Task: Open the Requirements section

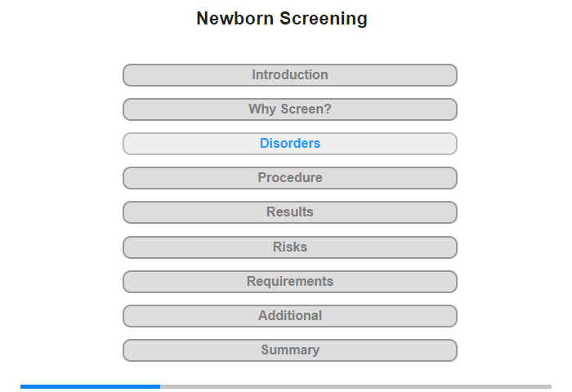Action: coord(290,282)
